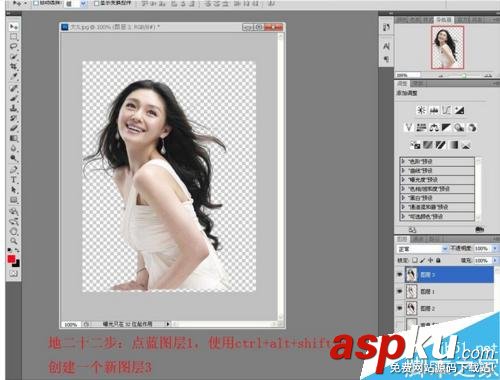Screen dimensions: 500x380
Task: Select the Rectangle shape tool
Action: (x=14, y=200)
